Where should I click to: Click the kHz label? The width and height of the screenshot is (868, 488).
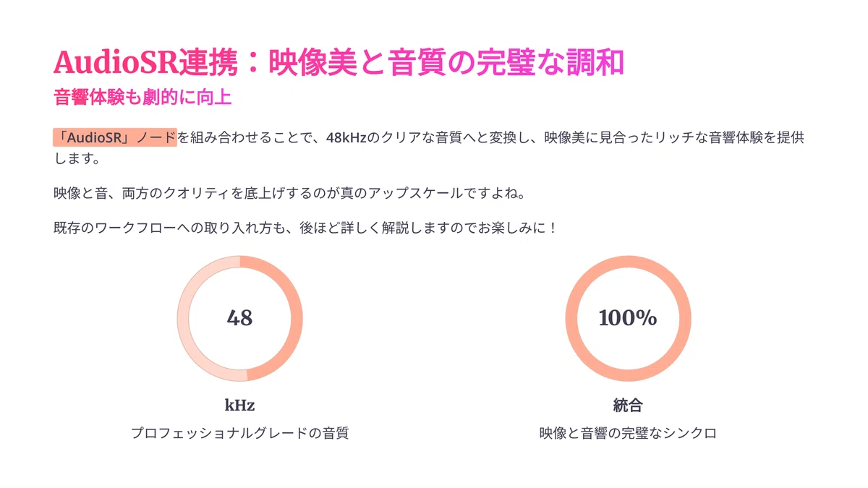240,405
